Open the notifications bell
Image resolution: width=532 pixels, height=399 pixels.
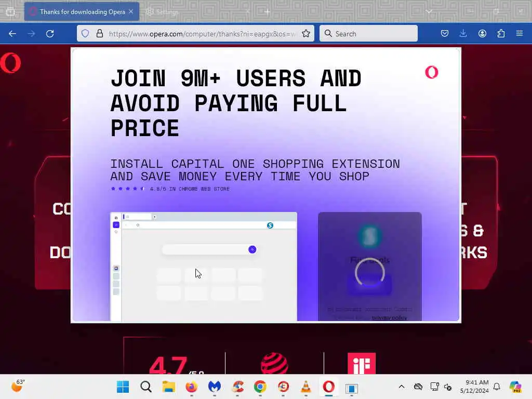(497, 387)
